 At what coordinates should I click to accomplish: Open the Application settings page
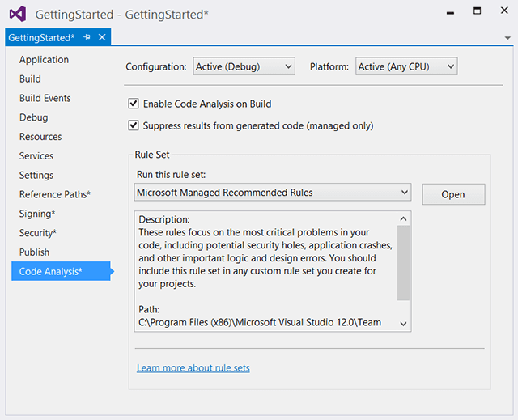pyautogui.click(x=44, y=59)
